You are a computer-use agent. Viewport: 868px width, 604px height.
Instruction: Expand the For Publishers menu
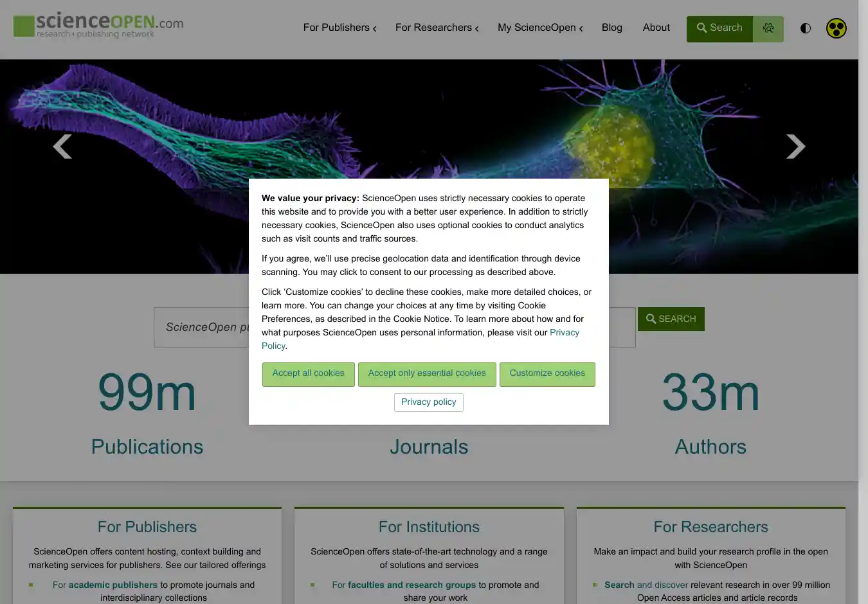pyautogui.click(x=339, y=28)
